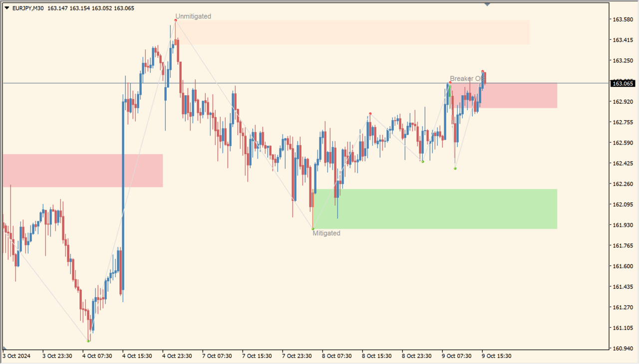Click the "Mitigated" text label
639x364 pixels.
point(326,233)
